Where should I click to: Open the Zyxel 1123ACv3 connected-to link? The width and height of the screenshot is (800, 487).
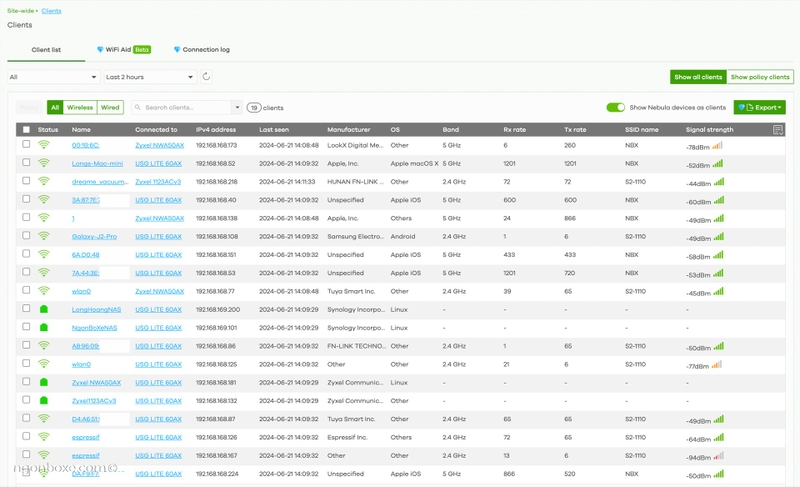(x=158, y=182)
